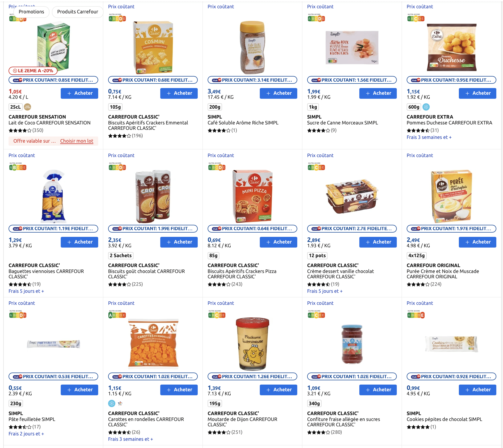Open the 'Prix coûtant' label above Café Soluble
503x448 pixels.
(x=221, y=7)
